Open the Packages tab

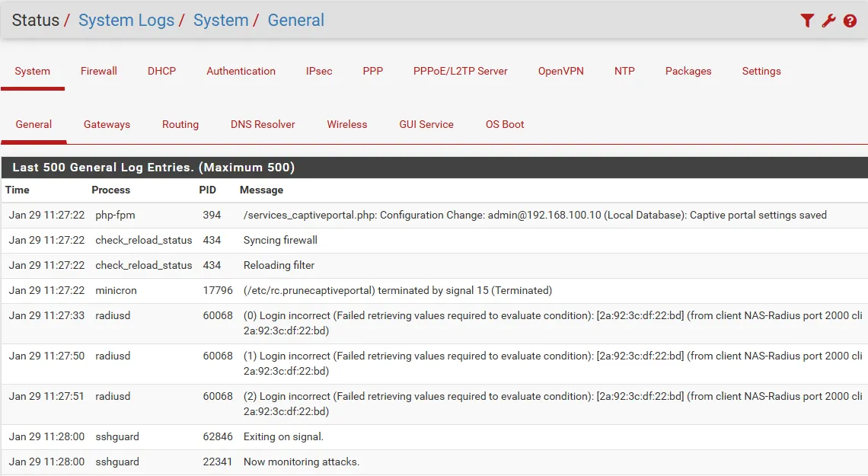click(688, 71)
